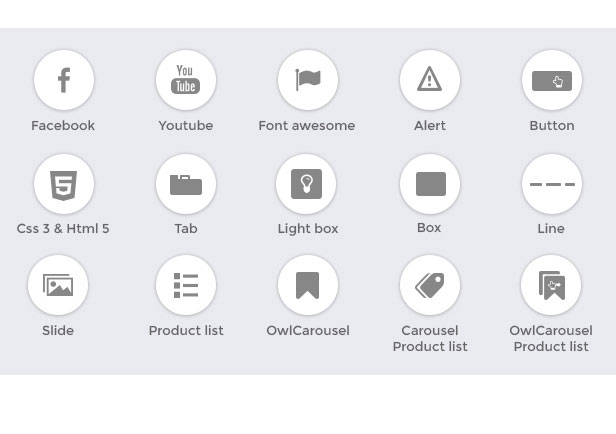Screen dimensions: 616x434
Task: Click the Carousel Product list label
Action: click(430, 339)
